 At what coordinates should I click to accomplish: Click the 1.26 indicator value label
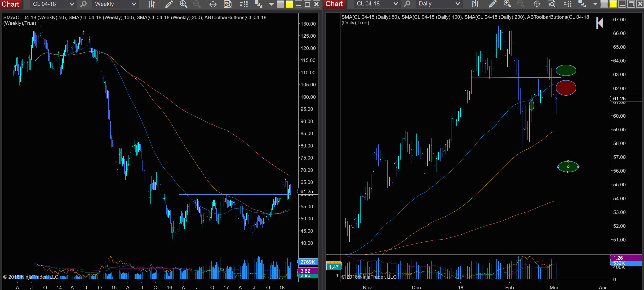click(626, 258)
